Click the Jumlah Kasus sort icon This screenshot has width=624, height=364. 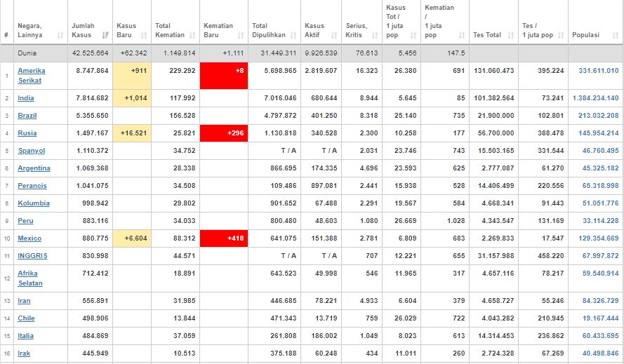(105, 35)
